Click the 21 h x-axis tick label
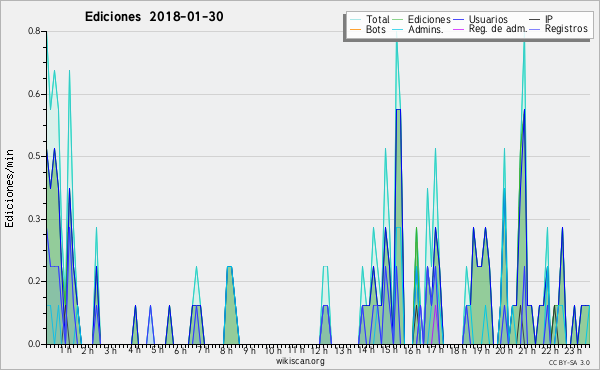Screen dimensions: 600x370 [x=527, y=350]
